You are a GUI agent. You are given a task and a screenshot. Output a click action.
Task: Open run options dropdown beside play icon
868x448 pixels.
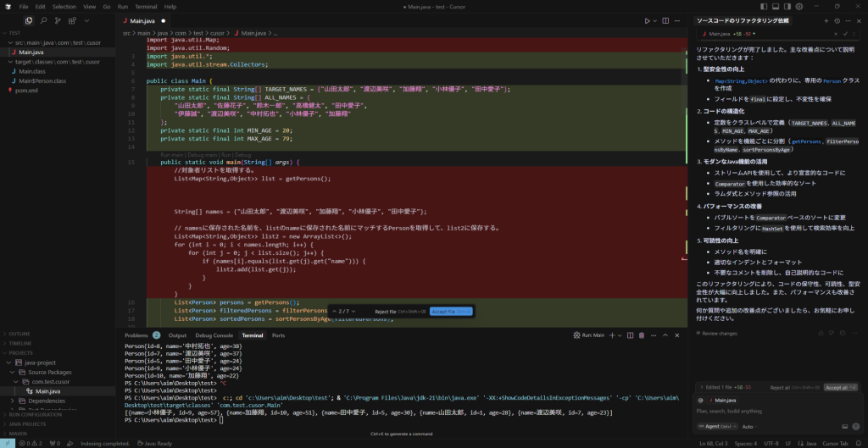coord(655,21)
